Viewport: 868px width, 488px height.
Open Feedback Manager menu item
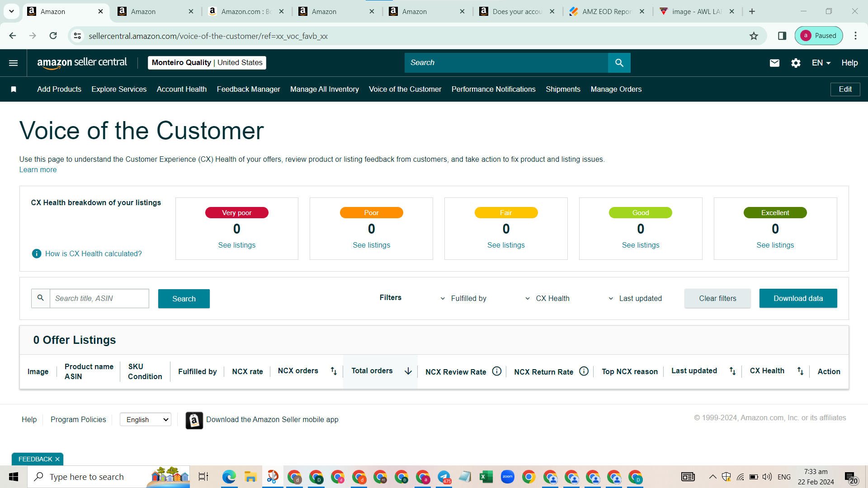pos(248,89)
